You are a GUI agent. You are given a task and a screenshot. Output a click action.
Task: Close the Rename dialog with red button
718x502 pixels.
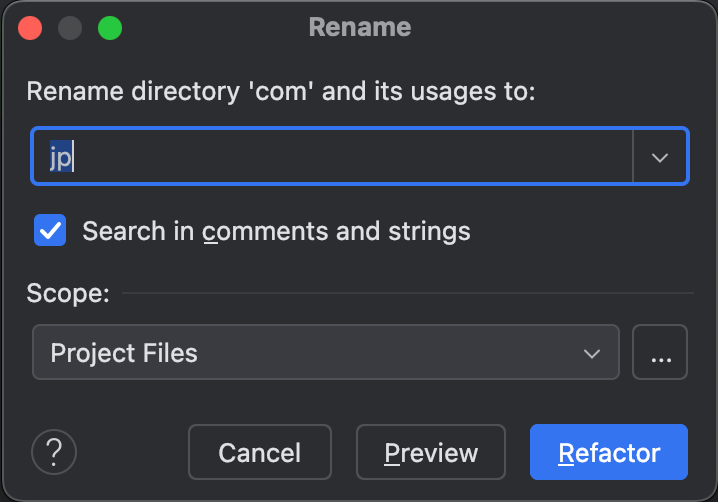[x=30, y=28]
